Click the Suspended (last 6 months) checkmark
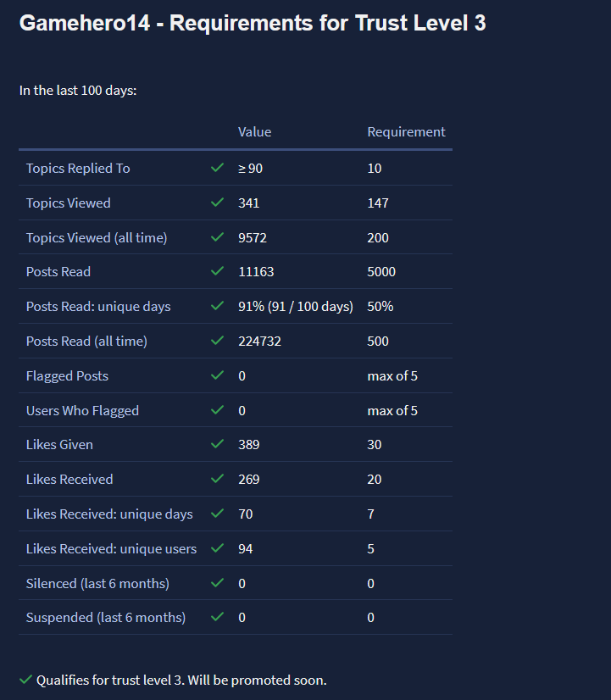Image resolution: width=611 pixels, height=700 pixels. pyautogui.click(x=217, y=617)
